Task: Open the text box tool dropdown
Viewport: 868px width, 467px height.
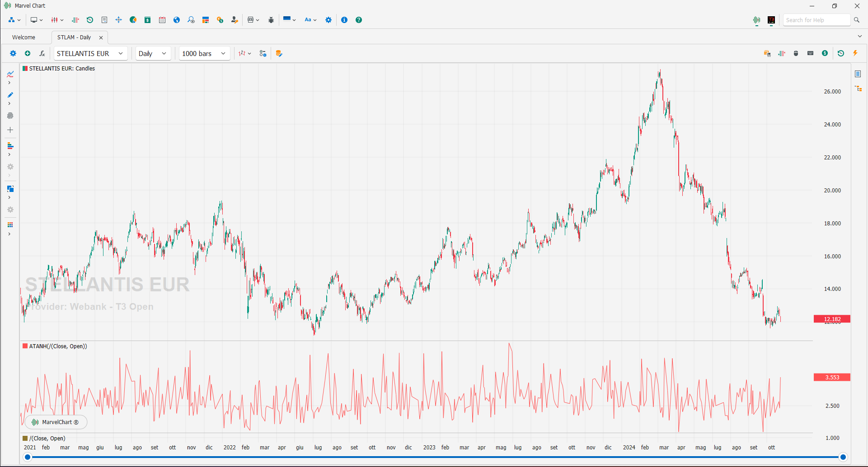Action: click(x=253, y=20)
